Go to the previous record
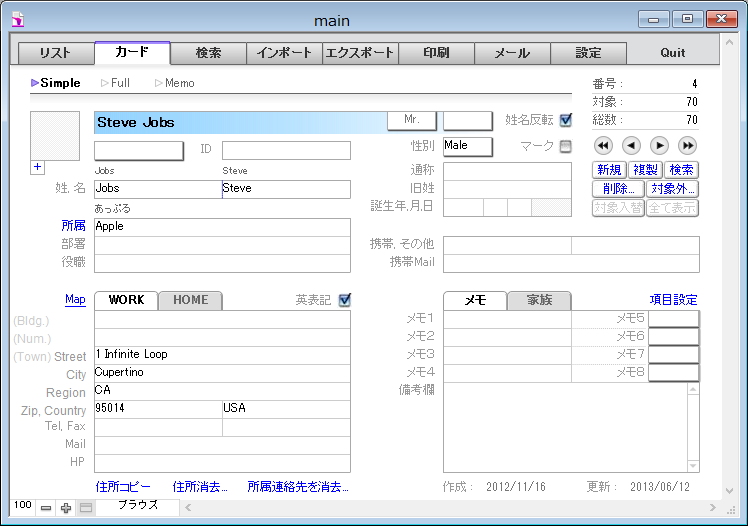The height and width of the screenshot is (526, 748). click(631, 146)
